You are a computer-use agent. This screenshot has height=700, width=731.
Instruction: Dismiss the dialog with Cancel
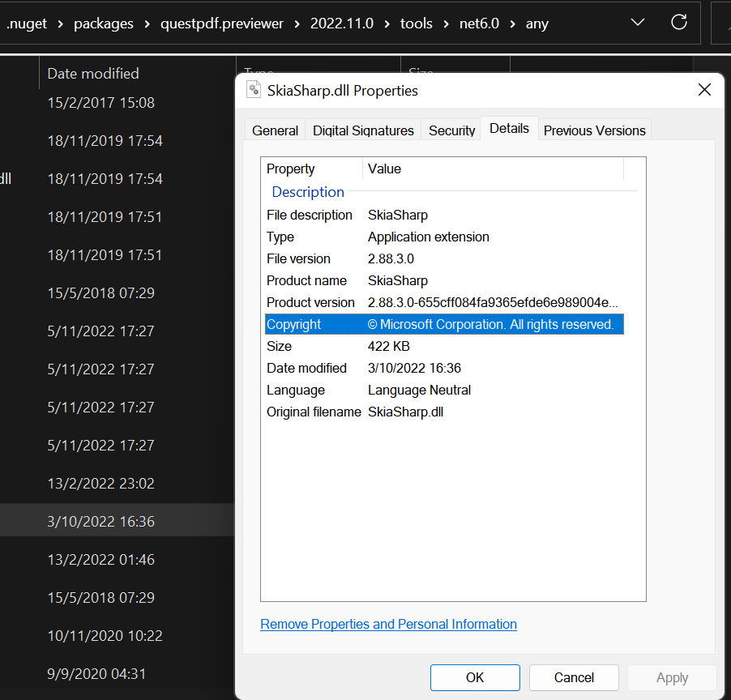[x=574, y=677]
